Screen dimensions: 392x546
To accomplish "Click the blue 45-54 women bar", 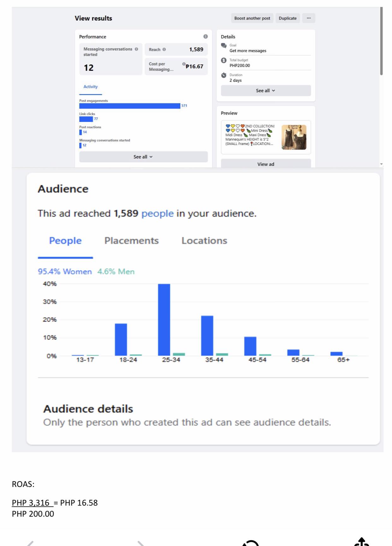I will [x=250, y=346].
